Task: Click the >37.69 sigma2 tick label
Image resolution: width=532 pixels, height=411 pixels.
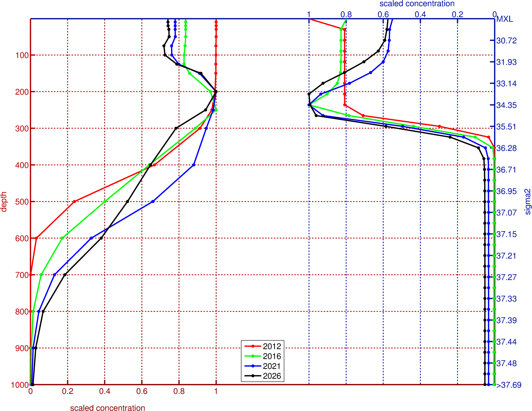Action: point(509,385)
